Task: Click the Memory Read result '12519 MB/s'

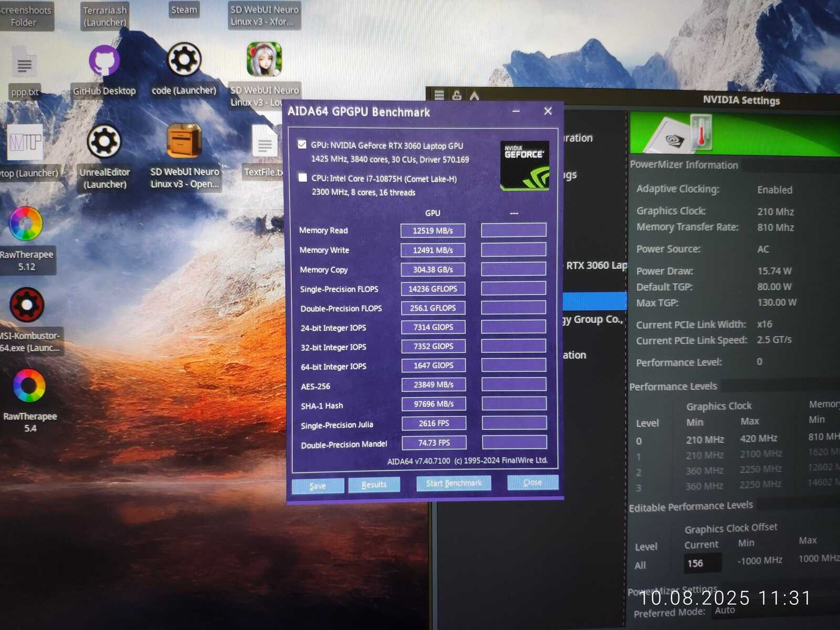Action: (x=433, y=230)
